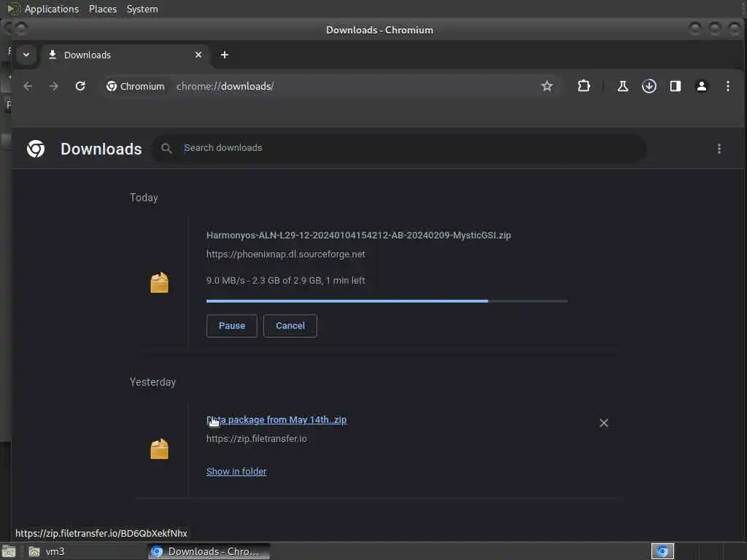Click the phoenixnap sourceforge source URL
Image resolution: width=747 pixels, height=560 pixels.
click(285, 254)
